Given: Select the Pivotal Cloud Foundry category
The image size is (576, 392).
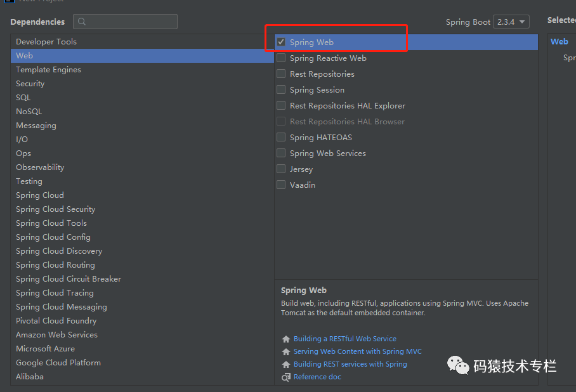Looking at the screenshot, I should click(142, 321).
